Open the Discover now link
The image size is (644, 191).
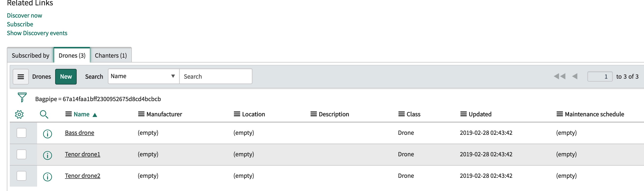(x=24, y=15)
